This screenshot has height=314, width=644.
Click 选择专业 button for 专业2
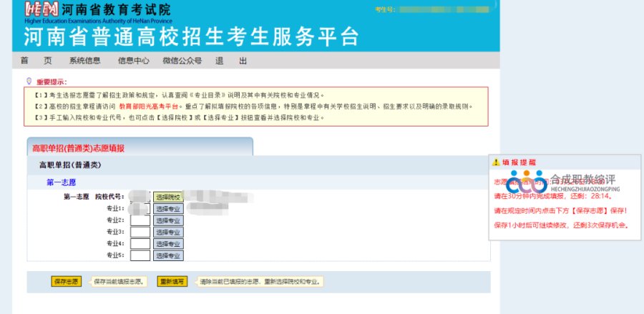(168, 220)
